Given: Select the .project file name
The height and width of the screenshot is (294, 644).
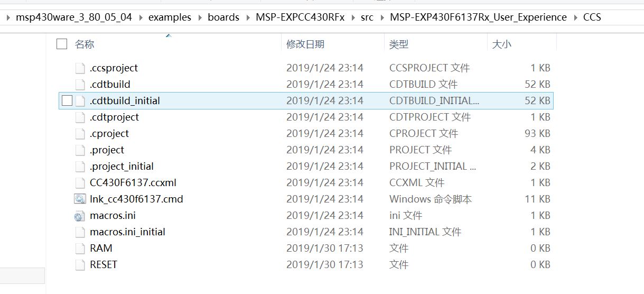Looking at the screenshot, I should click(107, 150).
